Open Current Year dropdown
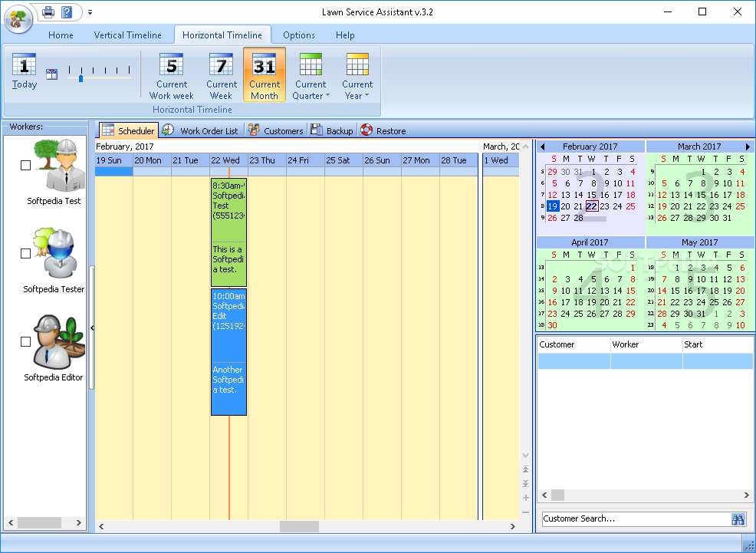This screenshot has width=756, height=553. click(x=357, y=76)
